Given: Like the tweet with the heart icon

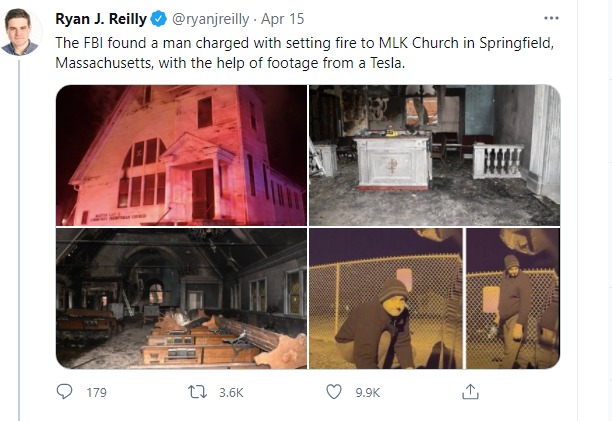Looking at the screenshot, I should pyautogui.click(x=335, y=392).
